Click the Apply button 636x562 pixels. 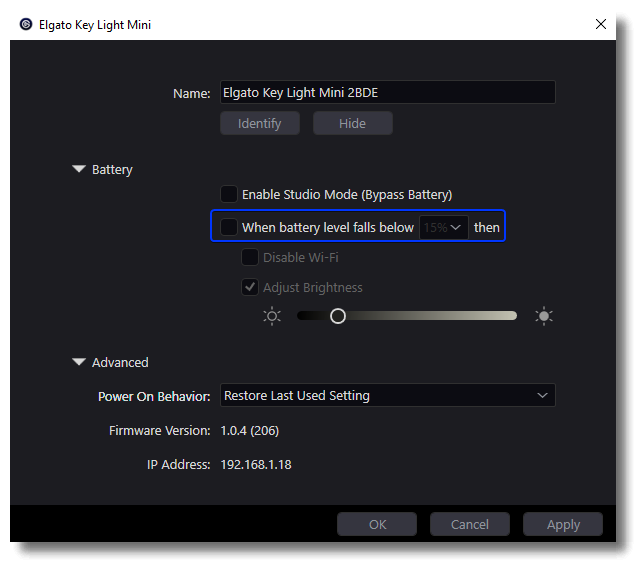pos(563,524)
